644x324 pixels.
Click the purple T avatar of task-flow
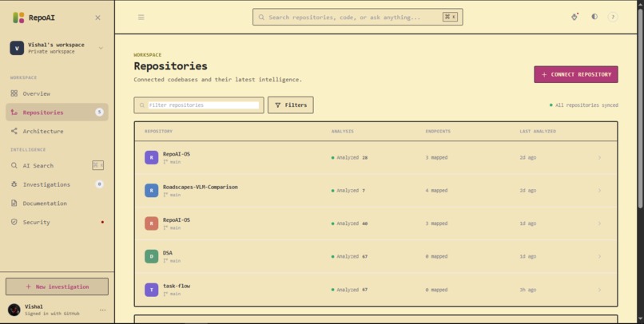[x=152, y=290]
